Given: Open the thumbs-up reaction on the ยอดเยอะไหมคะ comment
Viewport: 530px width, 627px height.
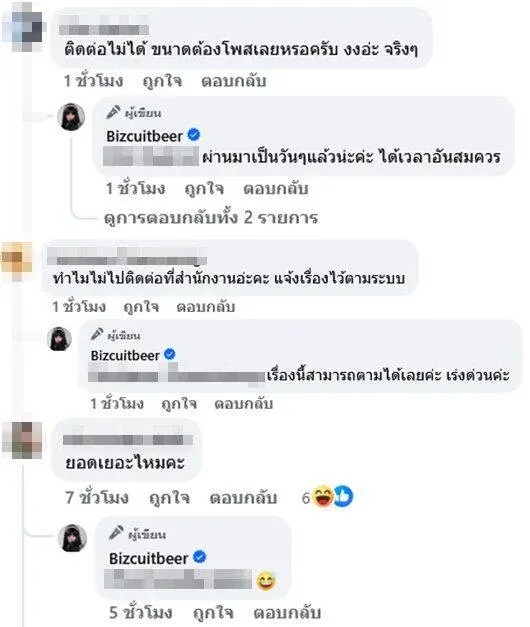Looking at the screenshot, I should [x=343, y=497].
